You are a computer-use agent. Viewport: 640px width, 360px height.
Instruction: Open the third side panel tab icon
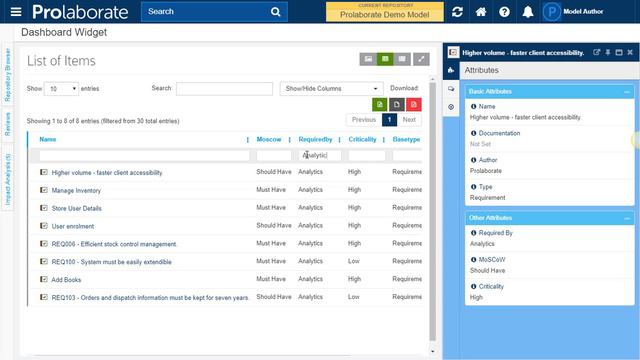(x=451, y=107)
